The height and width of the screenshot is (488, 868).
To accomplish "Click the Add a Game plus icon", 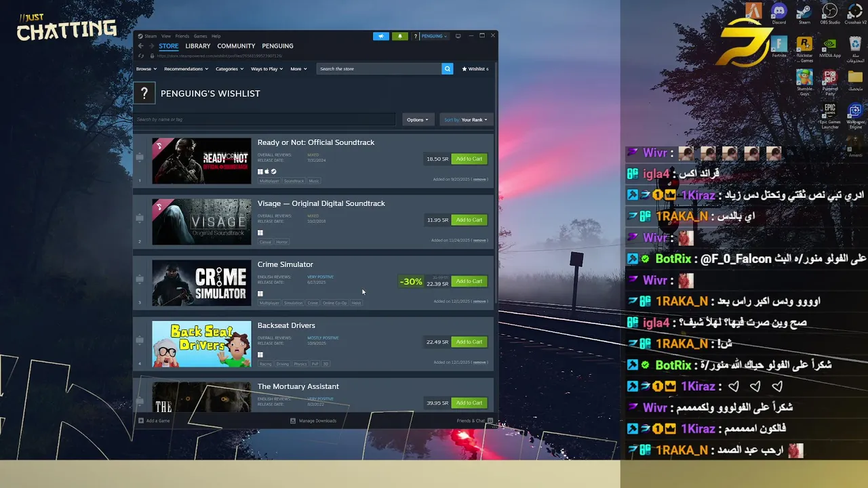I will pyautogui.click(x=141, y=420).
